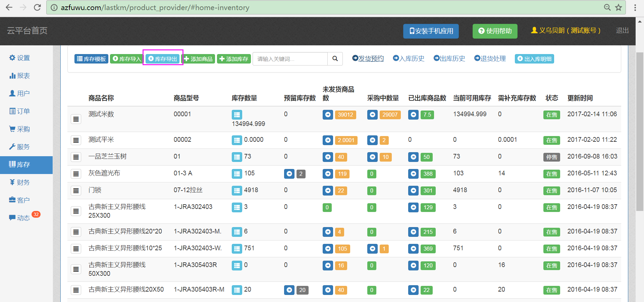Click arrow icon beside reserved 20
The height and width of the screenshot is (302, 644).
pyautogui.click(x=289, y=290)
